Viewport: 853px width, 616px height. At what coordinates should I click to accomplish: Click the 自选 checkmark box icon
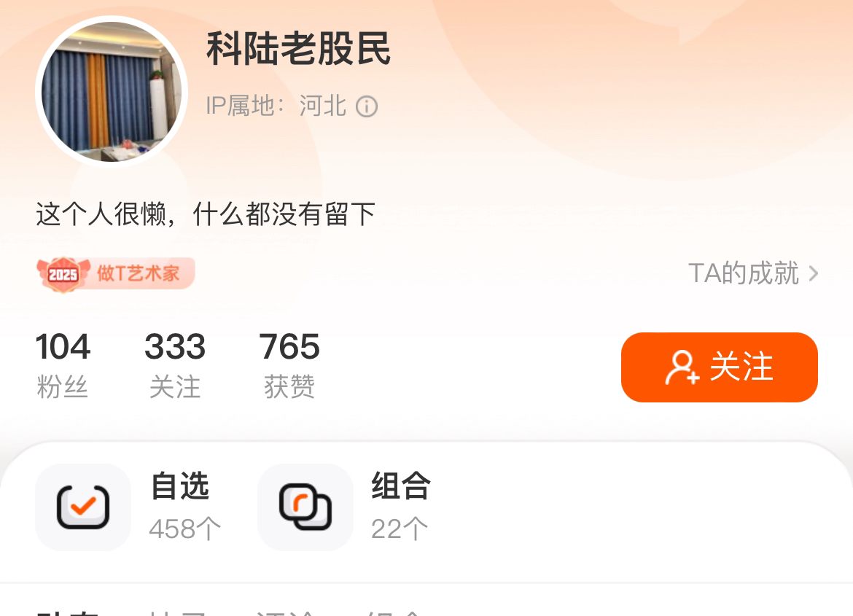tap(83, 507)
